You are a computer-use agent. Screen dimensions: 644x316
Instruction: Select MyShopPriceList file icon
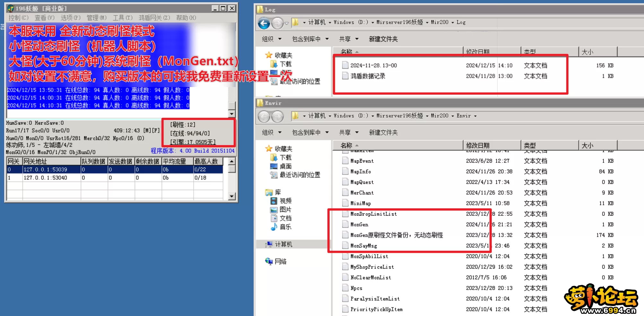coord(345,267)
